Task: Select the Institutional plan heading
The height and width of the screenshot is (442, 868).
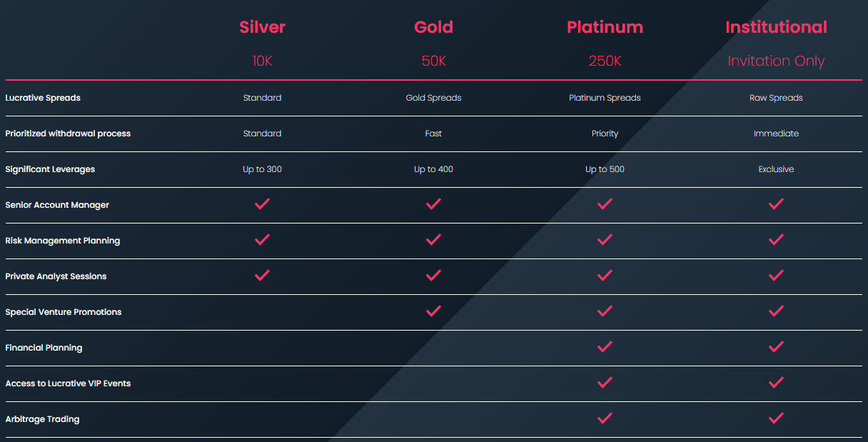Action: (776, 27)
